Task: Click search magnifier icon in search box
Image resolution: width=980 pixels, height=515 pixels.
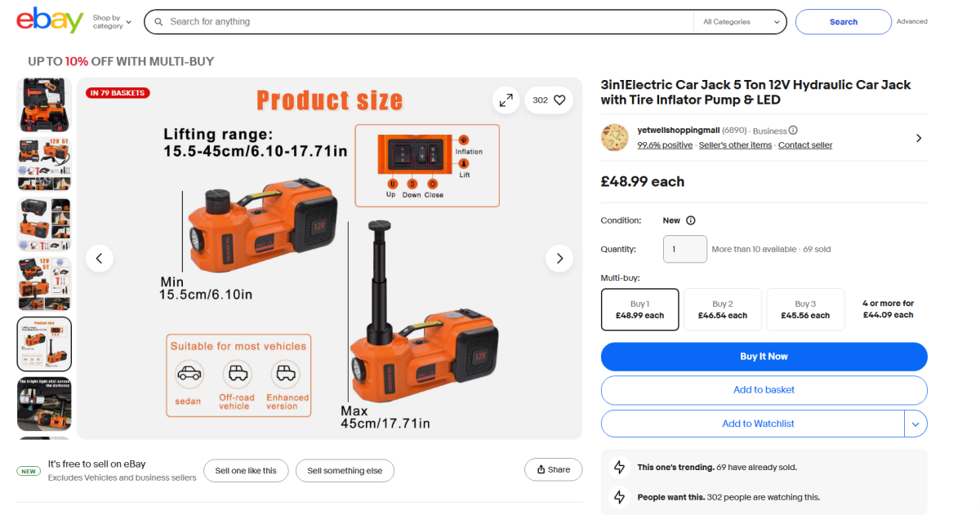Action: [158, 22]
